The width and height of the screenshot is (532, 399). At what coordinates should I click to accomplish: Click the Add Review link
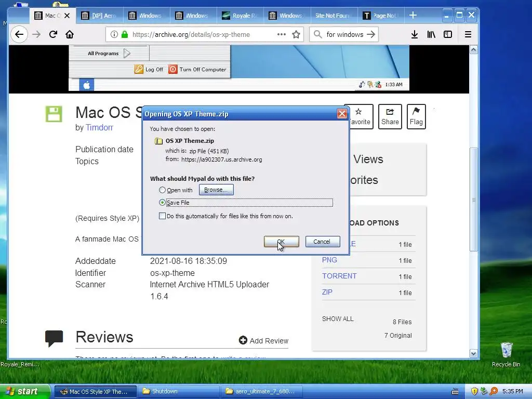tap(269, 341)
